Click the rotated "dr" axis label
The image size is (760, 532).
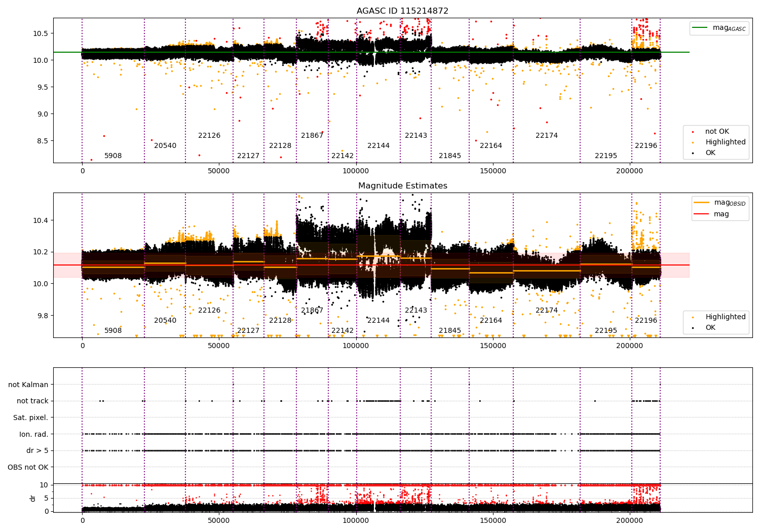tap(33, 498)
